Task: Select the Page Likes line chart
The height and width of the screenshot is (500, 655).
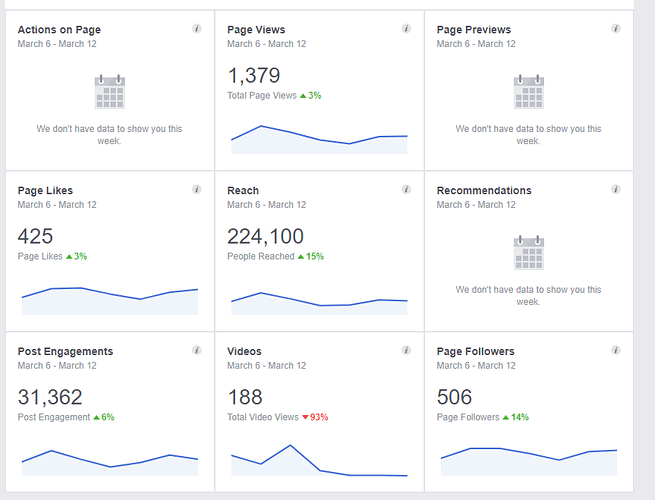Action: [x=110, y=299]
